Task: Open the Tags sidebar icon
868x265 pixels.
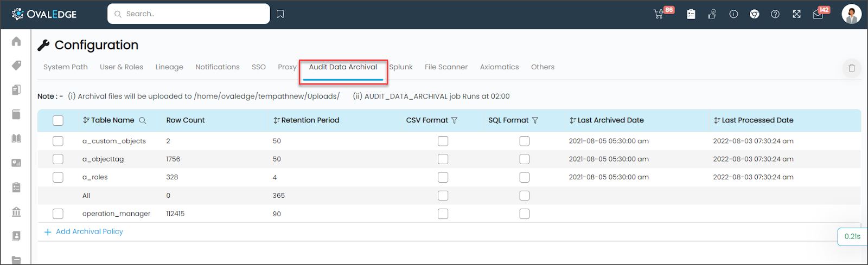Action: [x=16, y=66]
